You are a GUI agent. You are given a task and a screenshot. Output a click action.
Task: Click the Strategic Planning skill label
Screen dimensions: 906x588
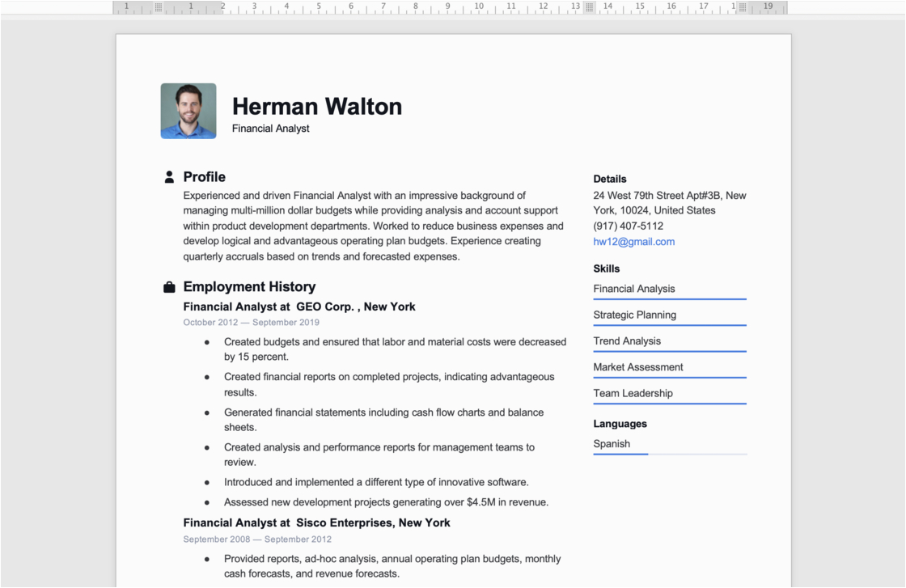[x=634, y=315]
